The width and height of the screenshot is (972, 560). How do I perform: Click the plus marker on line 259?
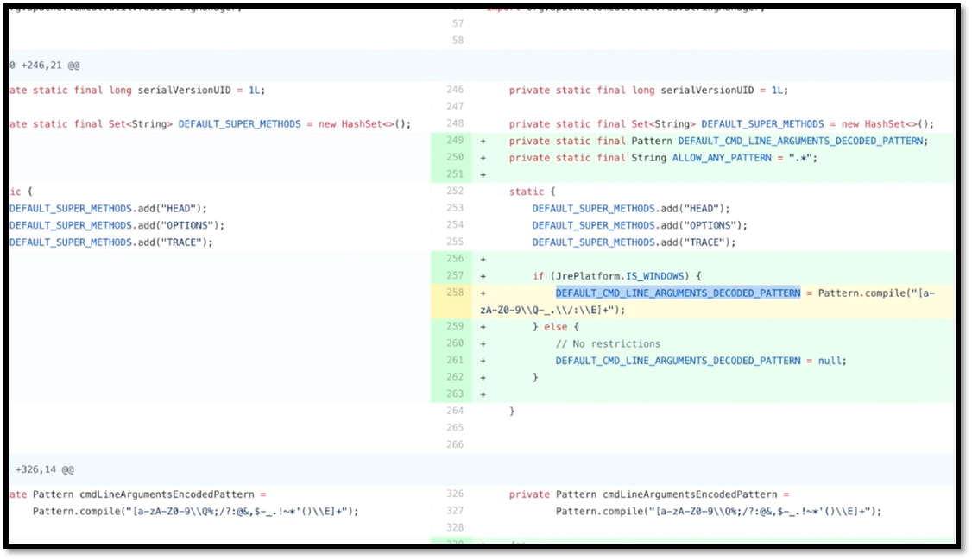click(x=483, y=327)
